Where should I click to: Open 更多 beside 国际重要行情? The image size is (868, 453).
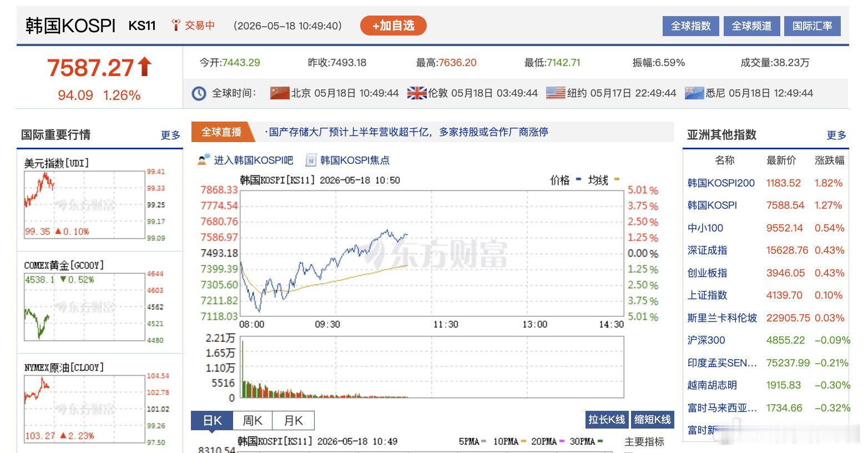pyautogui.click(x=170, y=135)
